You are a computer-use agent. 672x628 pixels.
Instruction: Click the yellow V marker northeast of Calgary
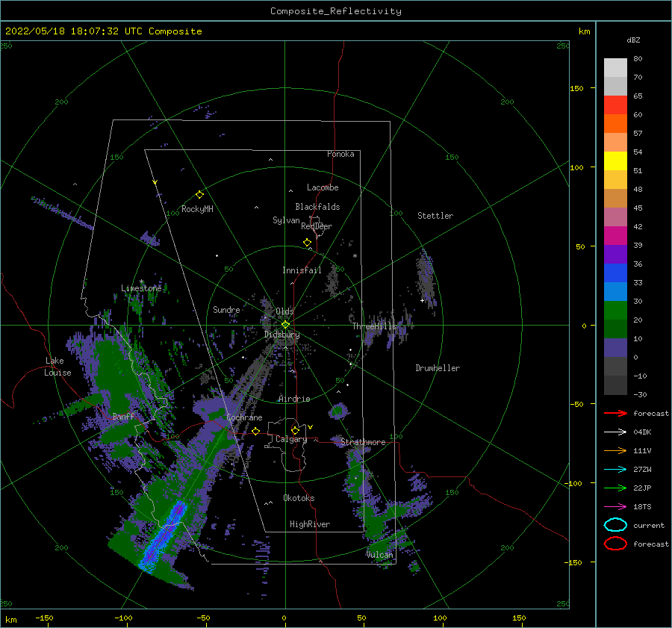pyautogui.click(x=310, y=427)
